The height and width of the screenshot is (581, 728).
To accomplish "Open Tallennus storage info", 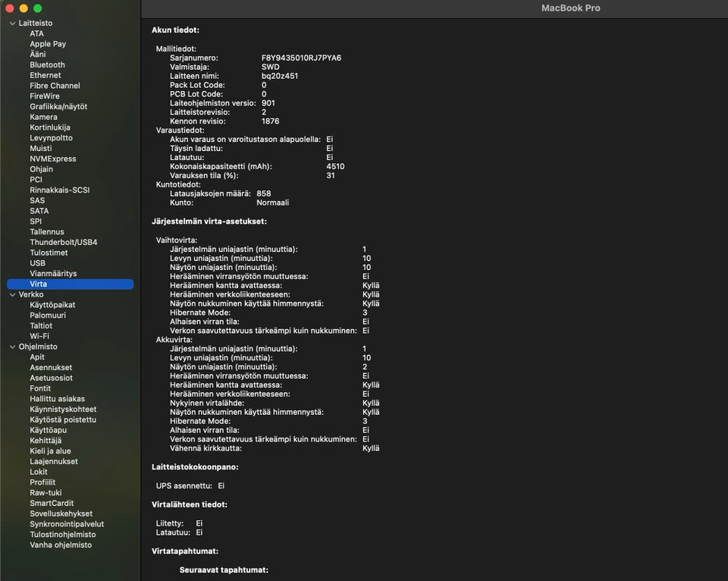I will pyautogui.click(x=47, y=232).
